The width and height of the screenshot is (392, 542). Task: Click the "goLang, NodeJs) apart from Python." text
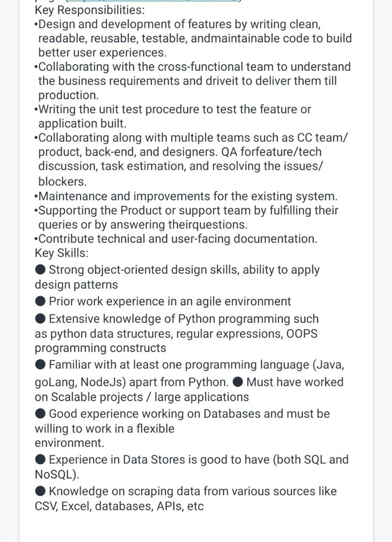132,382
